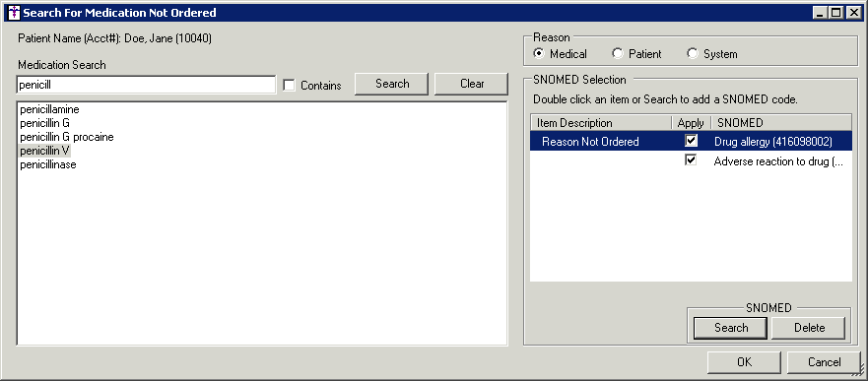Viewport: 868px width, 381px height.
Task: Clear the medication search field
Action: point(472,84)
